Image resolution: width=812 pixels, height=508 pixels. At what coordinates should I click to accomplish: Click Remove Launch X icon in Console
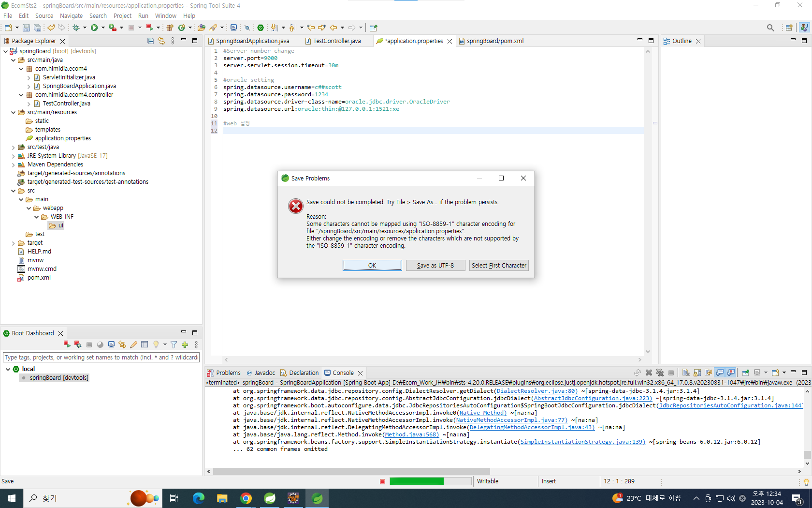pos(649,373)
